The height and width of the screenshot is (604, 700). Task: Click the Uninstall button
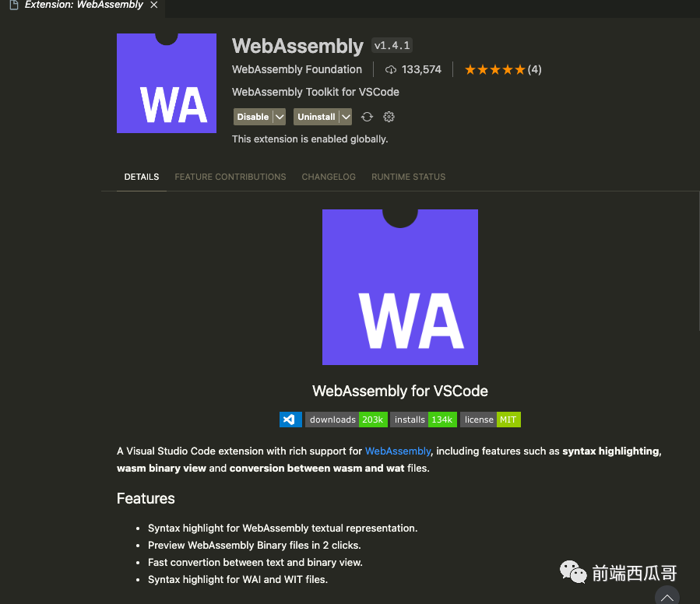pos(316,117)
